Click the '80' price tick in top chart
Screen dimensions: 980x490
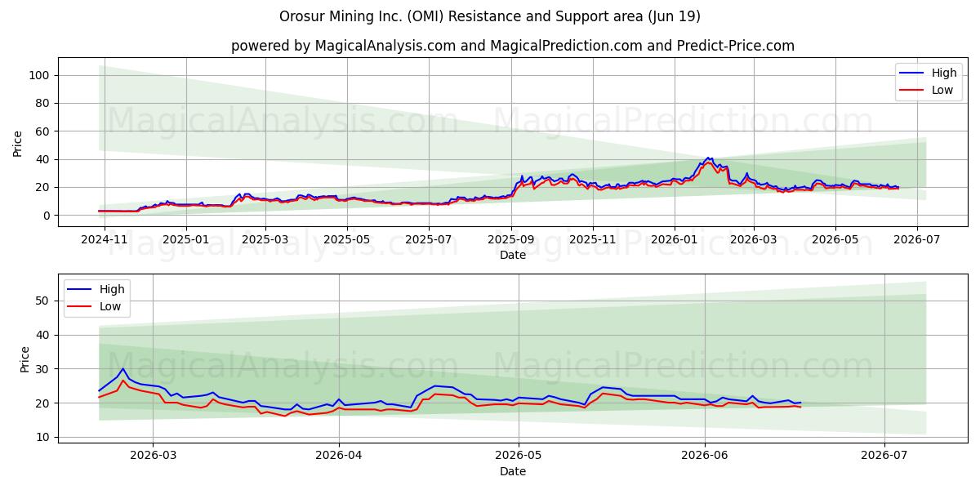[43, 103]
